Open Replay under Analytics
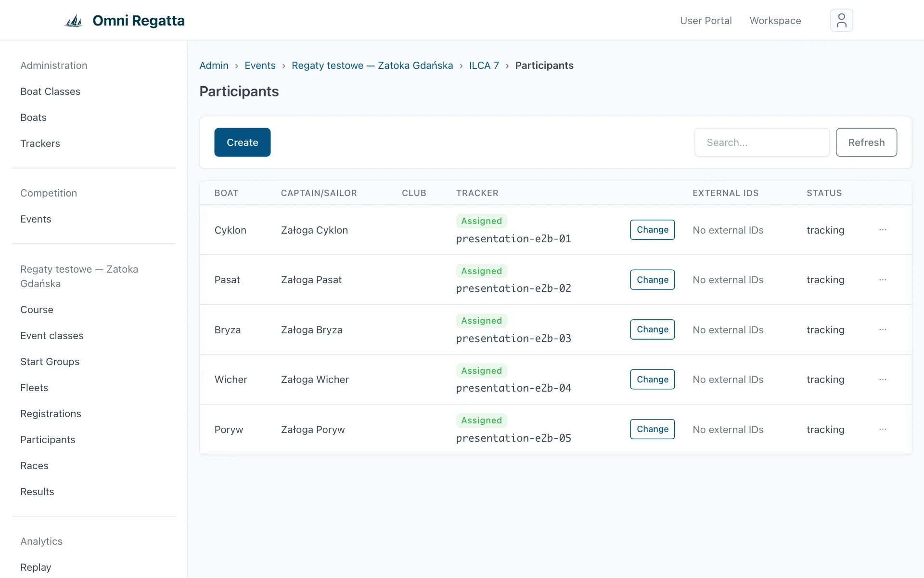 tap(36, 567)
